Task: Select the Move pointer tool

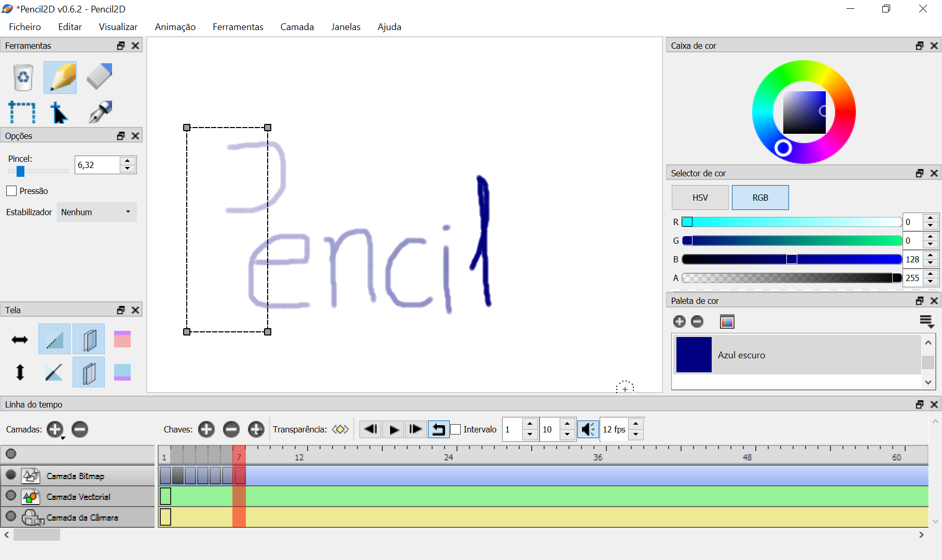Action: 59,113
